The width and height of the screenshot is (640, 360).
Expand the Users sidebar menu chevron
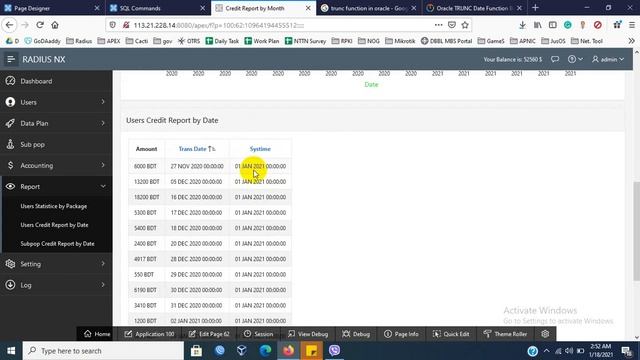pyautogui.click(x=103, y=102)
